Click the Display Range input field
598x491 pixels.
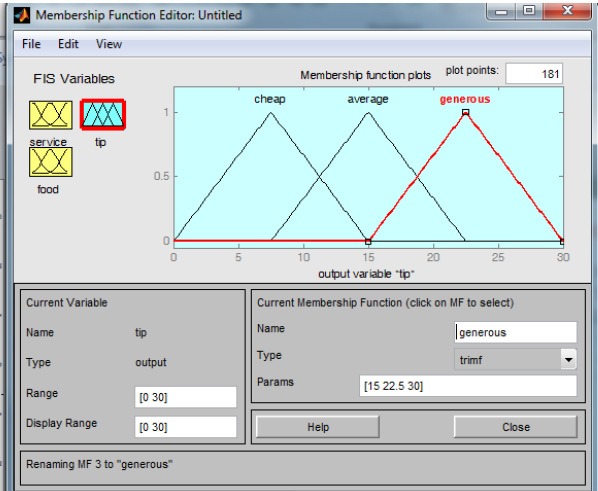[185, 427]
